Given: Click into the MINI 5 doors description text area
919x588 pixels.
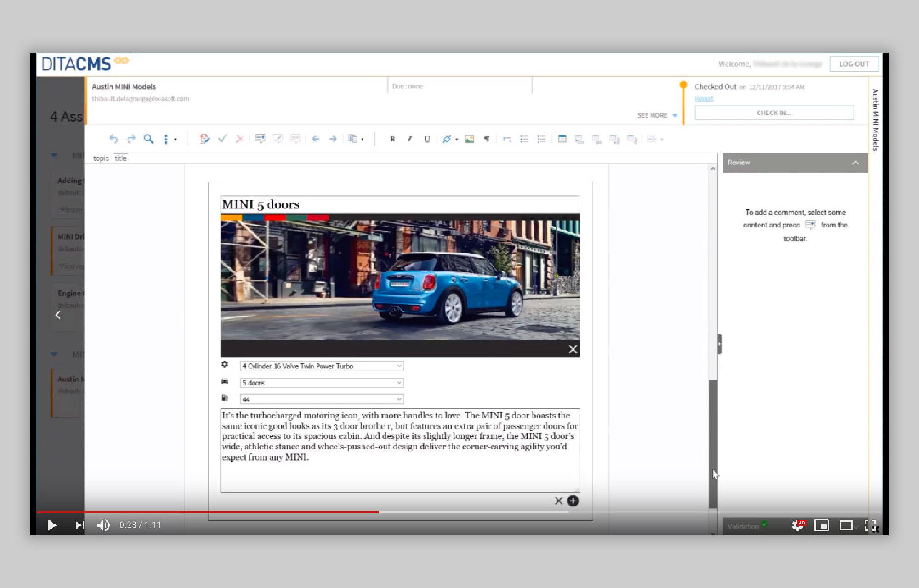Looking at the screenshot, I should 400,450.
